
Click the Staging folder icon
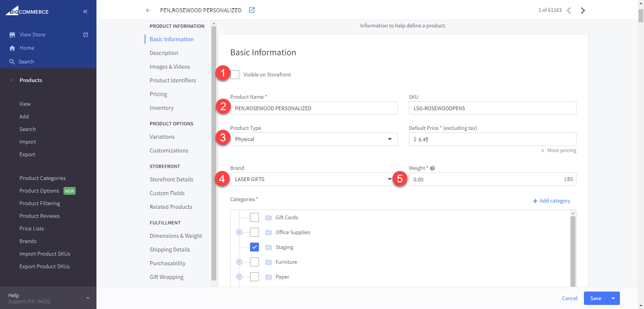(269, 247)
